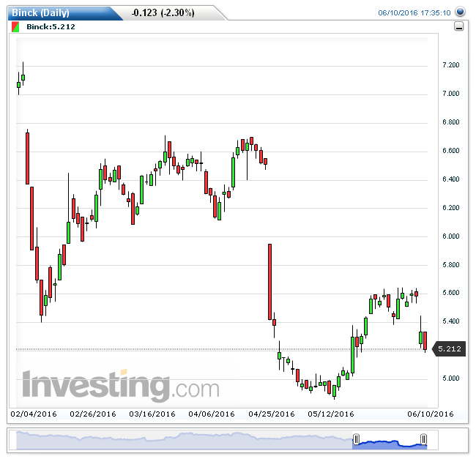
Task: Click the 7.200 price axis label
Action: point(451,65)
